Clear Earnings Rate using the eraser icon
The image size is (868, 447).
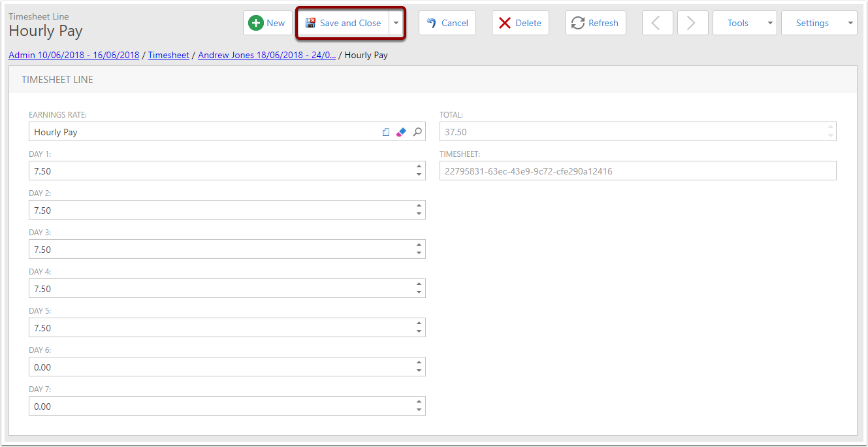point(401,132)
